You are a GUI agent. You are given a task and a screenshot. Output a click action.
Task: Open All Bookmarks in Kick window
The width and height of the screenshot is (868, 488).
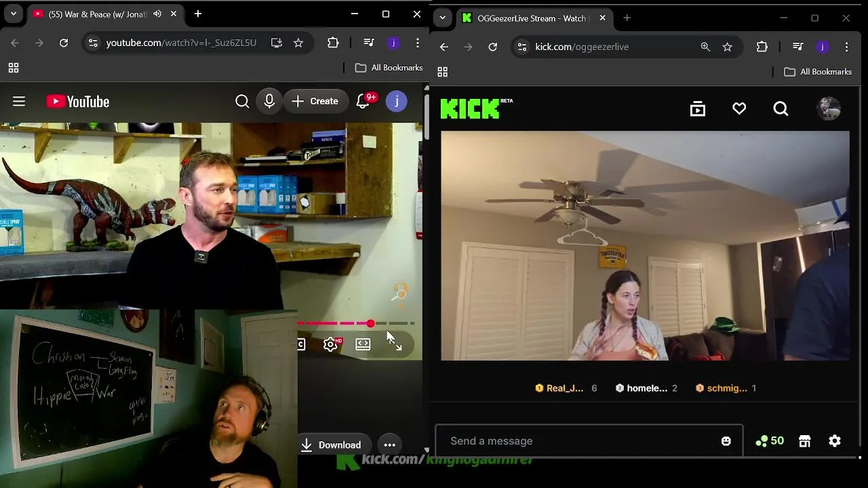point(818,72)
